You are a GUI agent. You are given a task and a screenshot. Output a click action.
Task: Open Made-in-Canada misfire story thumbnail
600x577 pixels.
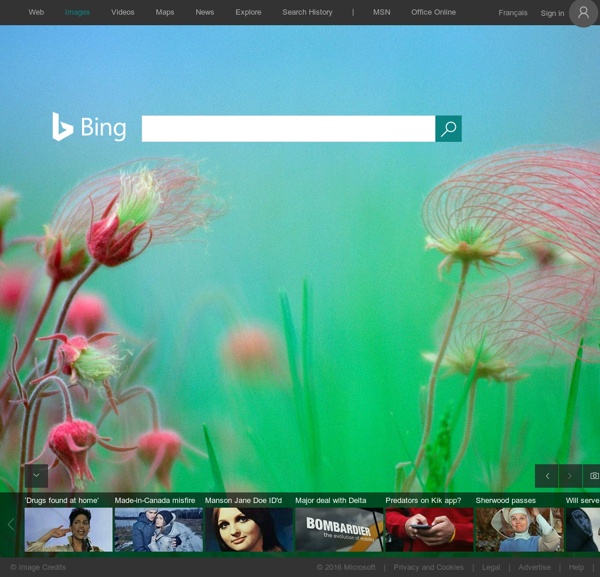(159, 530)
